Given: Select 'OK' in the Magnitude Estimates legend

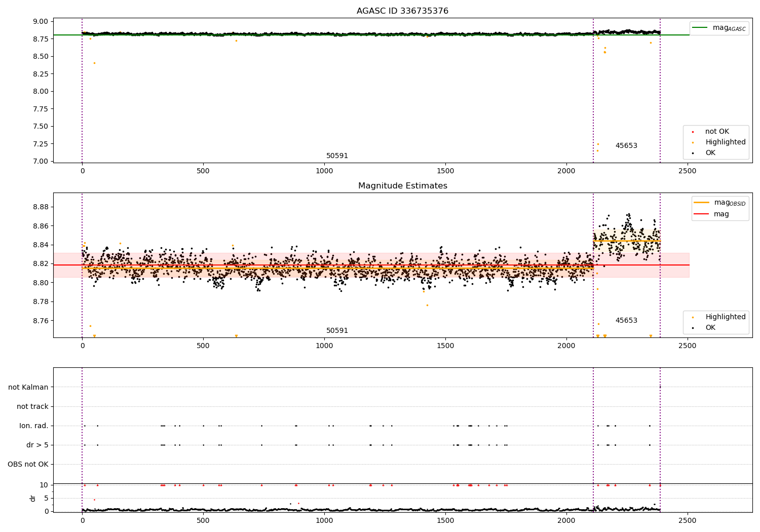Looking at the screenshot, I should pos(710,328).
